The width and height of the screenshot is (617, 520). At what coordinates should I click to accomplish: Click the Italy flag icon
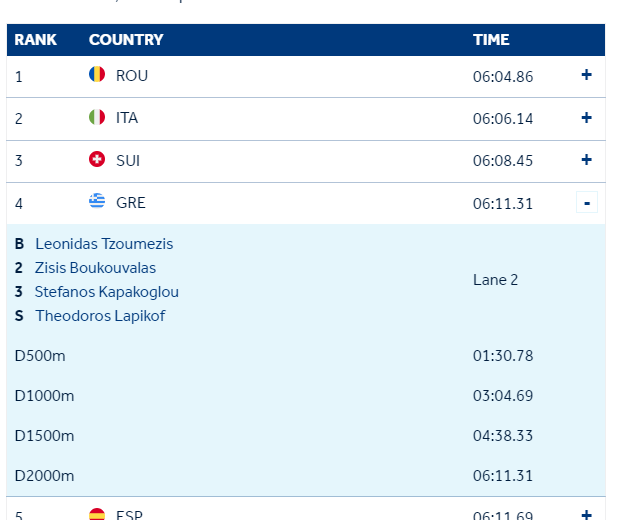pos(97,117)
